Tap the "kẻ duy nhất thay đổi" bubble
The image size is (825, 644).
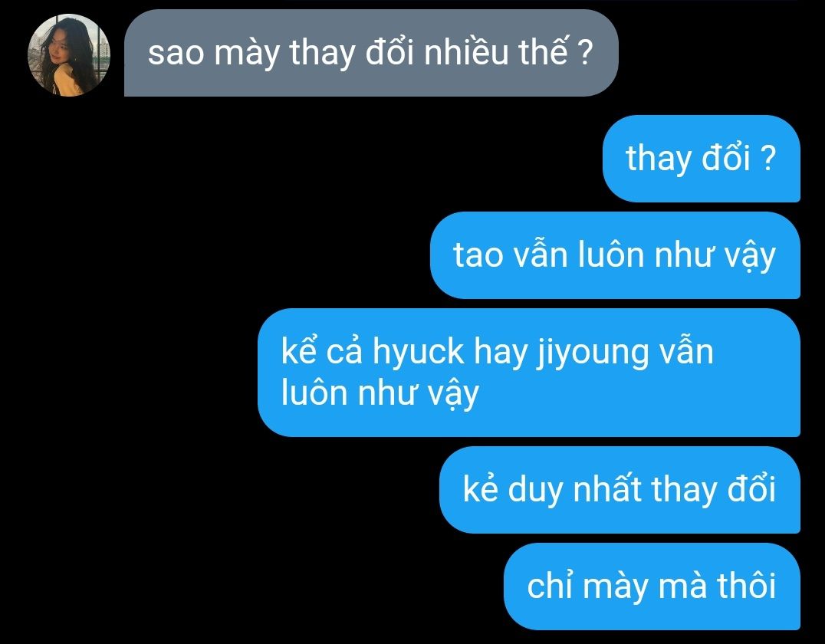tap(620, 490)
